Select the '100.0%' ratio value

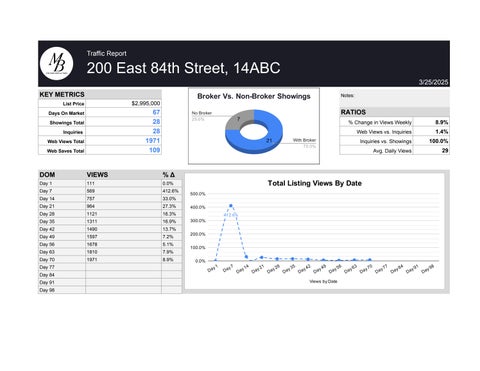[439, 141]
